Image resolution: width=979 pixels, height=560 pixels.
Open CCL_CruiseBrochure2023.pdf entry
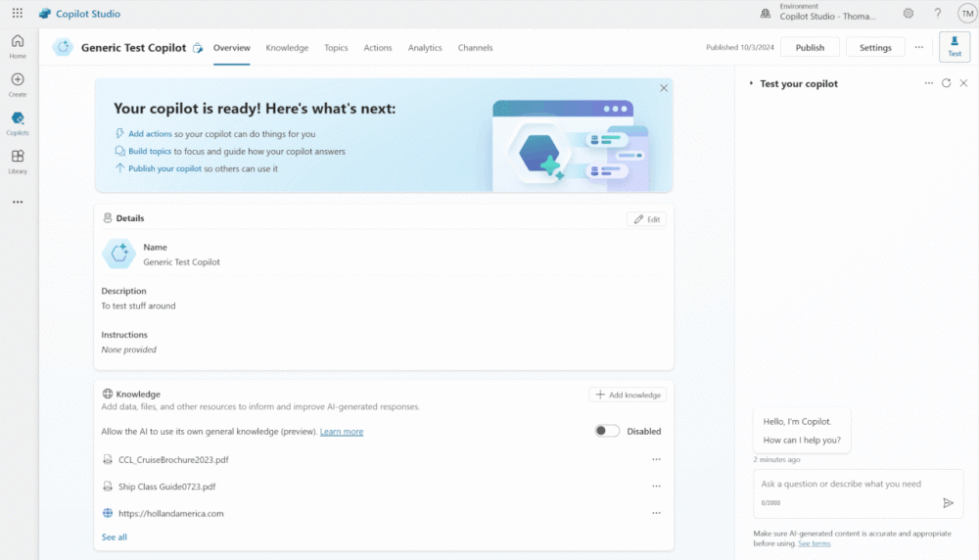click(x=173, y=459)
